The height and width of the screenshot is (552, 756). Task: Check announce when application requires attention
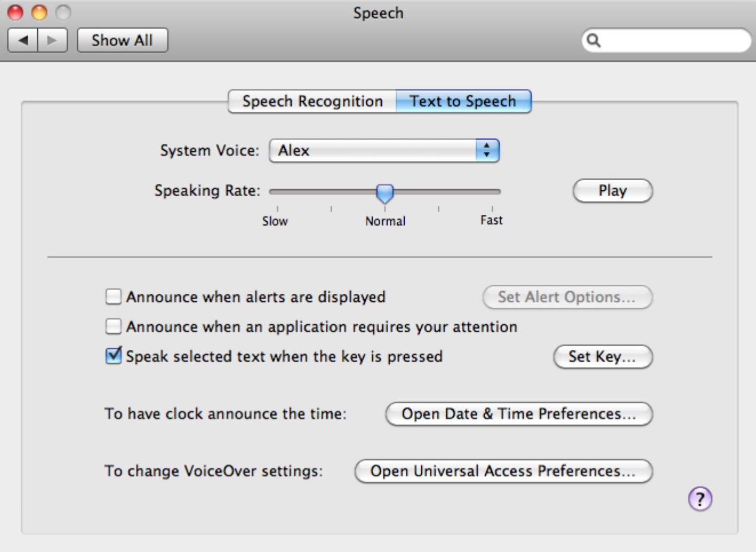pos(113,326)
